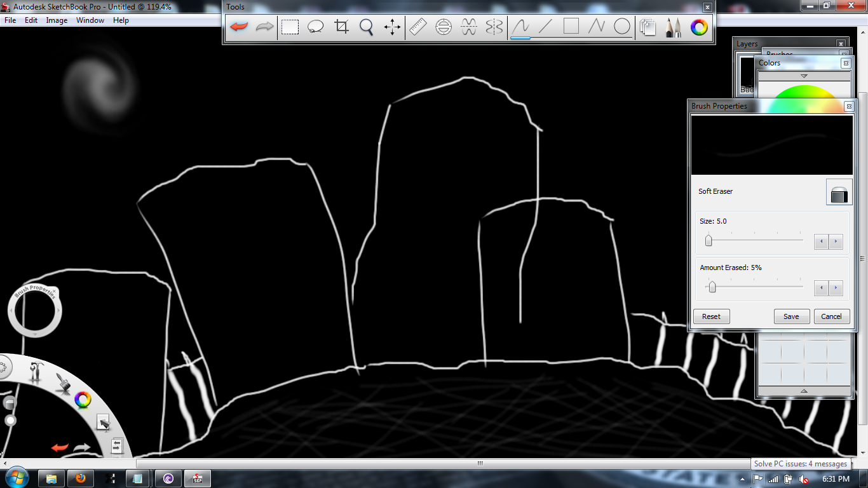This screenshot has height=488, width=868.
Task: Close the Tools palette
Action: click(707, 7)
